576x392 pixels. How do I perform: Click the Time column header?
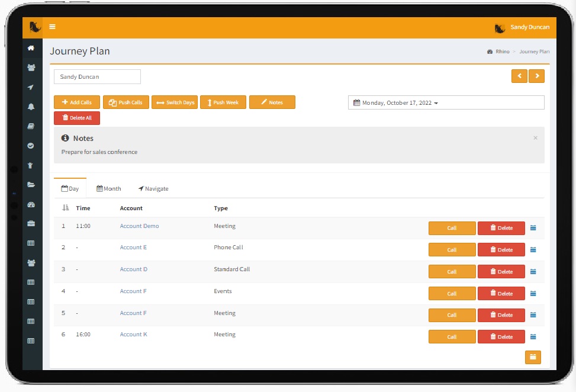83,208
